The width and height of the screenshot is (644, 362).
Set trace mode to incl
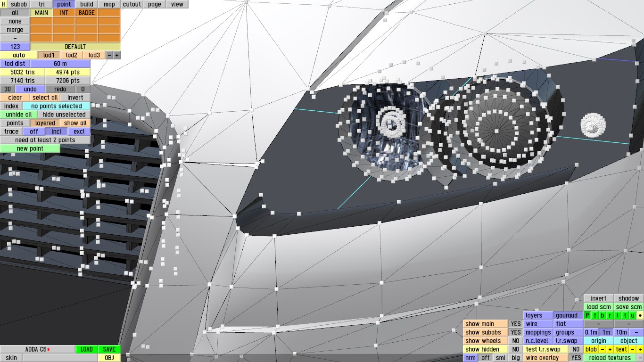(57, 132)
